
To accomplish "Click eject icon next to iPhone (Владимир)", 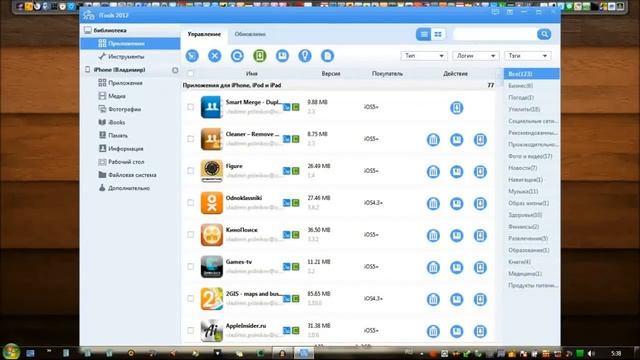I will coord(175,70).
